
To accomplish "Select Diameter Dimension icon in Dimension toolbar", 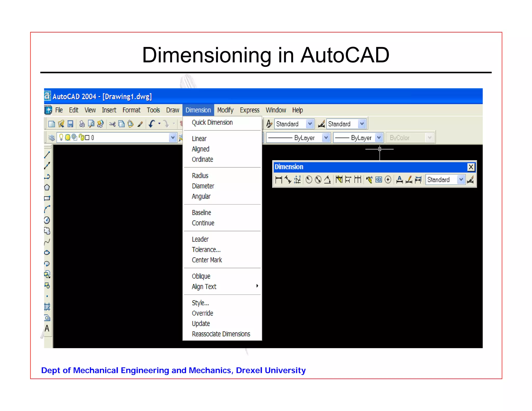I will [318, 180].
